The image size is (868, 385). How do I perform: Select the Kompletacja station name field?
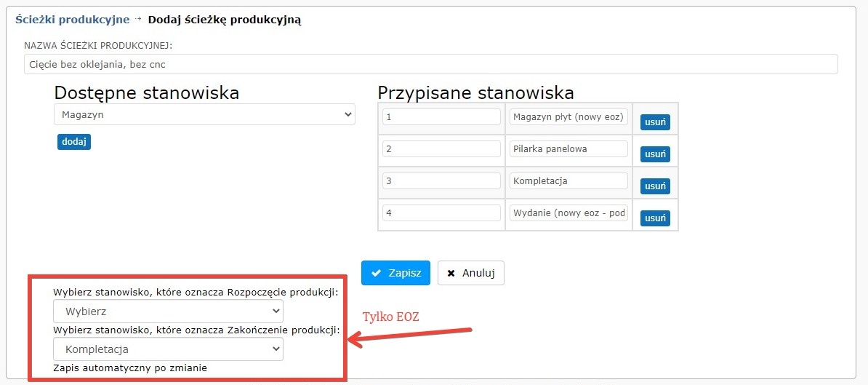coord(568,181)
